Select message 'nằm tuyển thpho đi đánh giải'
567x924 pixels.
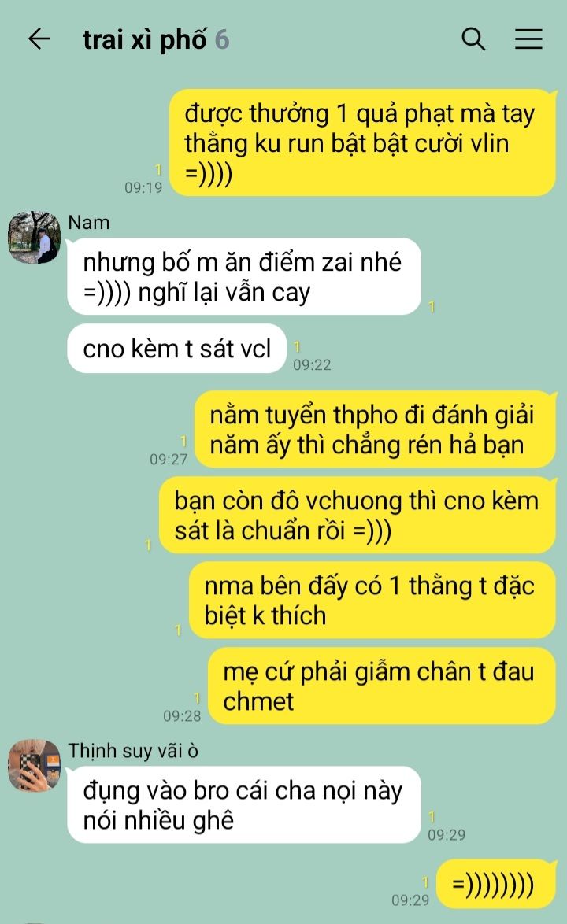[375, 430]
